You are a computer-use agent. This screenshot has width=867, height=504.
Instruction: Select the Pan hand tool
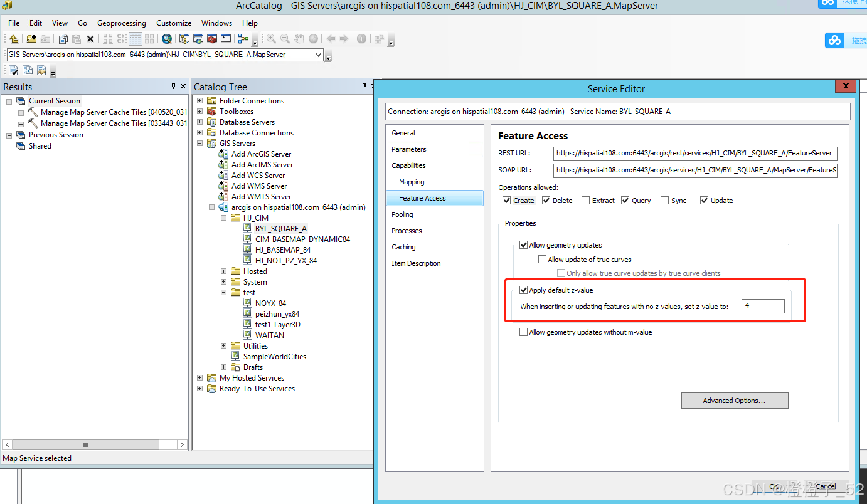(299, 39)
